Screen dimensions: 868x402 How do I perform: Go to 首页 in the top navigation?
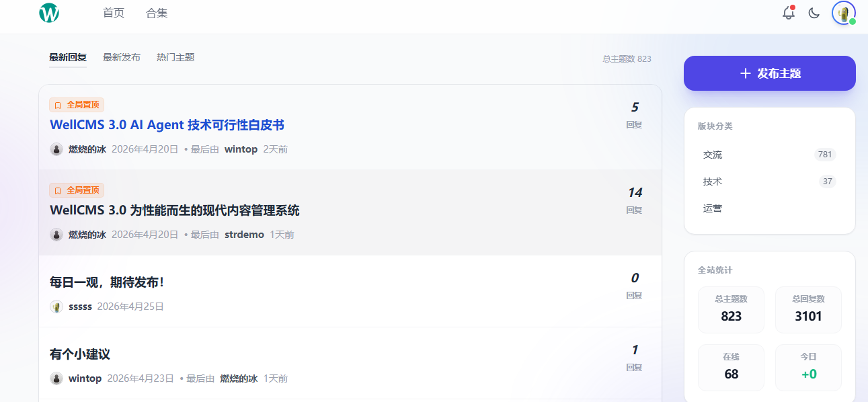coord(114,13)
